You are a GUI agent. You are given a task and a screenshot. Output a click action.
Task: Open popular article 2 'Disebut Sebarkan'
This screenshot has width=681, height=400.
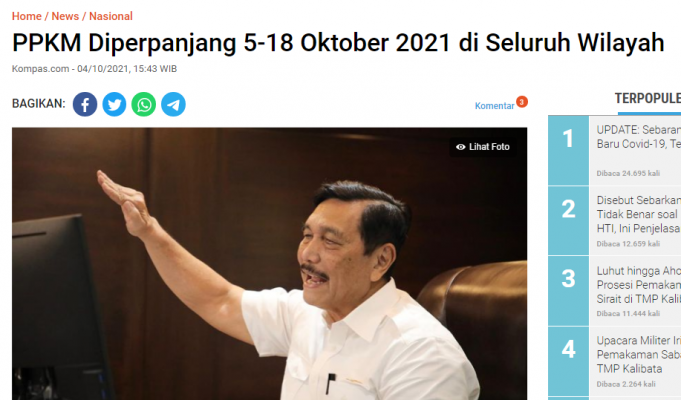638,214
